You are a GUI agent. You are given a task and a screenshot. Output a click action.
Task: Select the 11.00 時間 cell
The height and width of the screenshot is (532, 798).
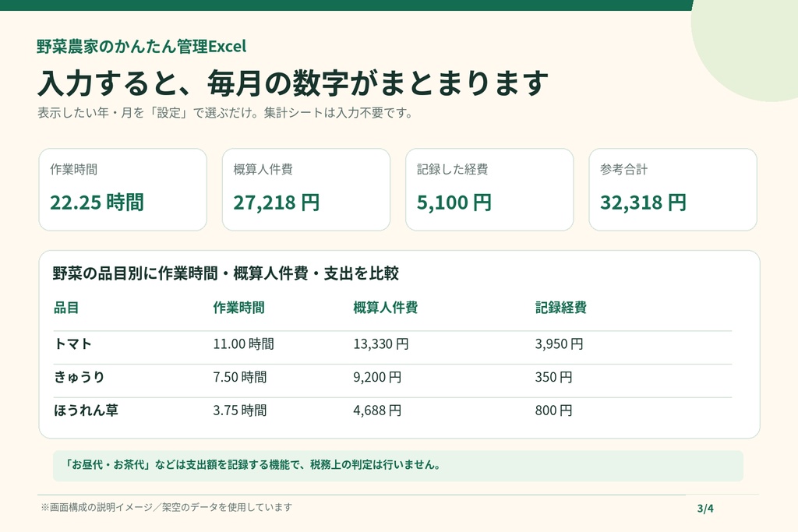tap(243, 344)
